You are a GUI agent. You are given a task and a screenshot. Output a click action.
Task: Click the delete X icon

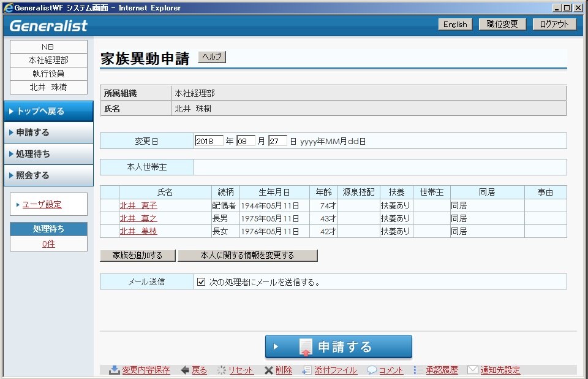point(268,370)
